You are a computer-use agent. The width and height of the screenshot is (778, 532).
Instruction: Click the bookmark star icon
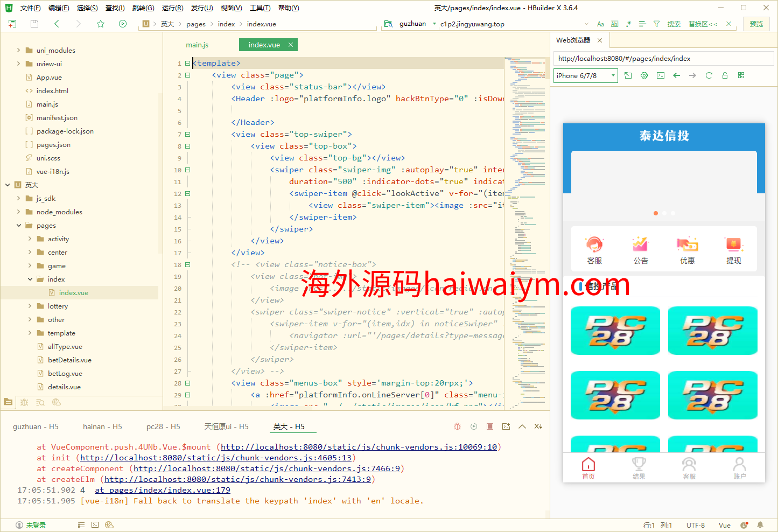101,24
